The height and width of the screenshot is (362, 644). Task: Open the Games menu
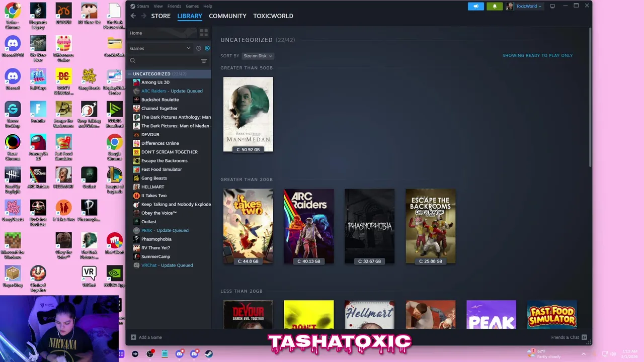192,6
